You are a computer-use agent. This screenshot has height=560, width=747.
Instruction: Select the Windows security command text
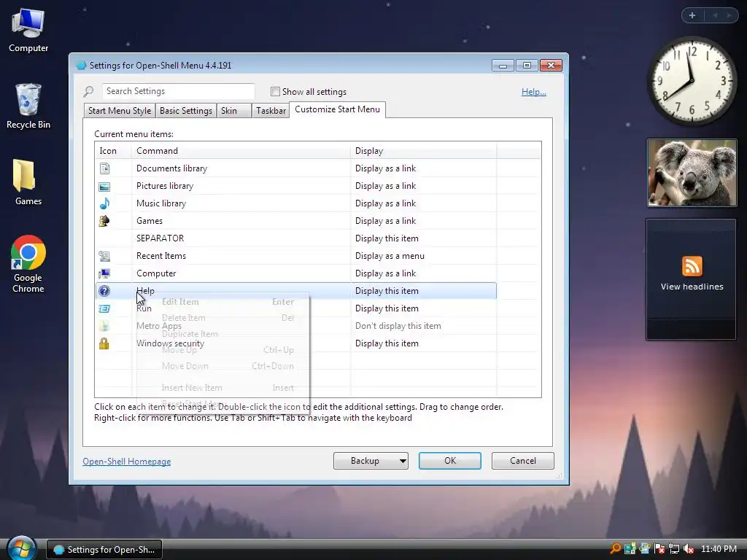(170, 344)
